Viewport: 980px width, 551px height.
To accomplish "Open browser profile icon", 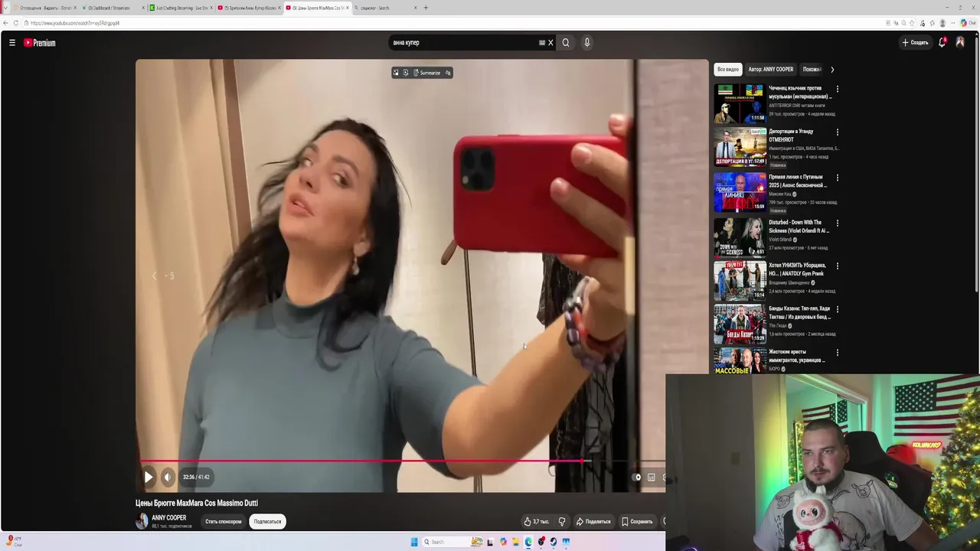I will (x=942, y=23).
